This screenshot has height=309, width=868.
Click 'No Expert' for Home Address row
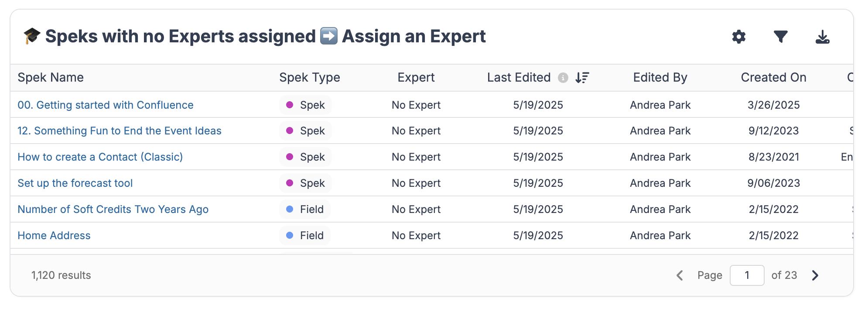click(x=416, y=235)
